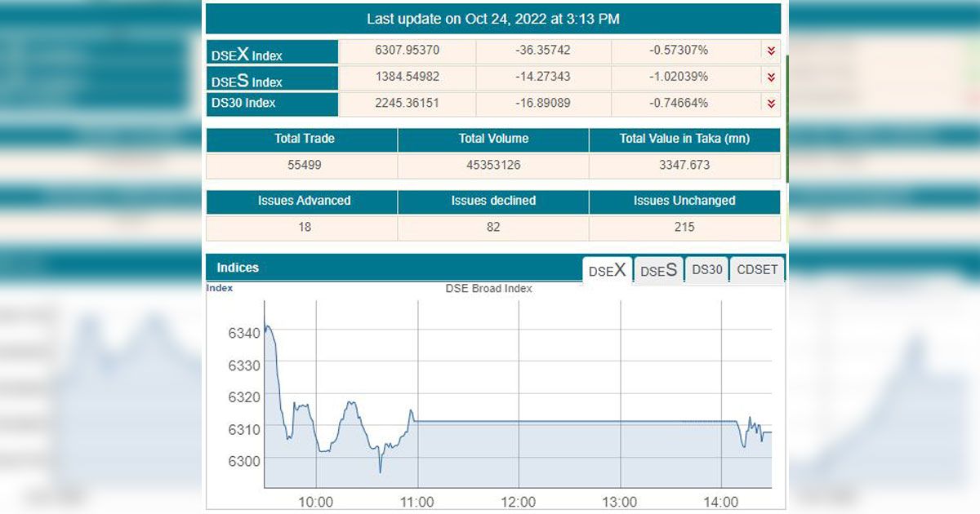The height and width of the screenshot is (514, 980).
Task: Click the 6320 y-axis label
Action: (x=243, y=397)
